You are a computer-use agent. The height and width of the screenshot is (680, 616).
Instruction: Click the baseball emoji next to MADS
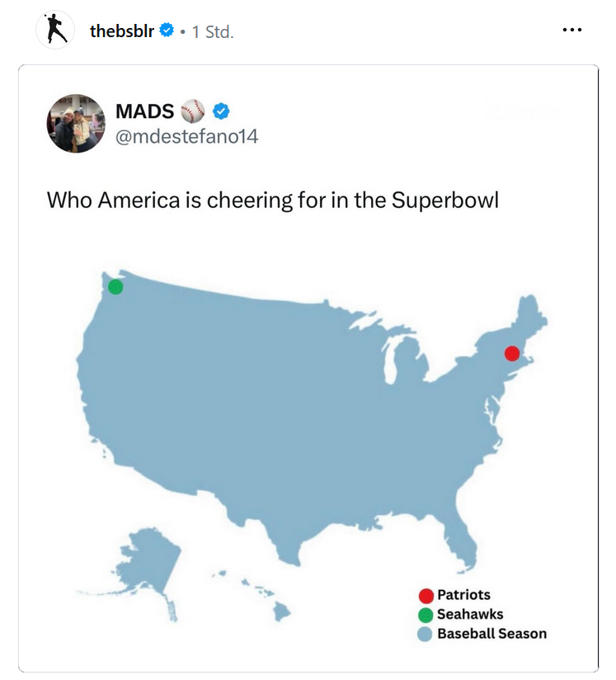pos(192,111)
